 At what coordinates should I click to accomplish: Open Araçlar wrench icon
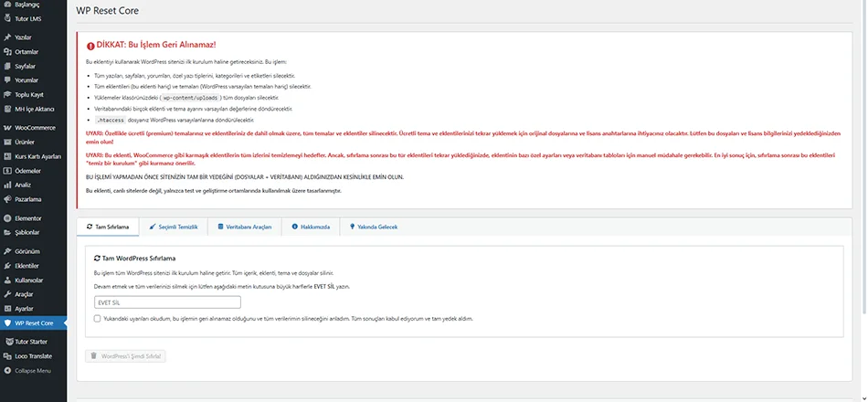click(7, 294)
